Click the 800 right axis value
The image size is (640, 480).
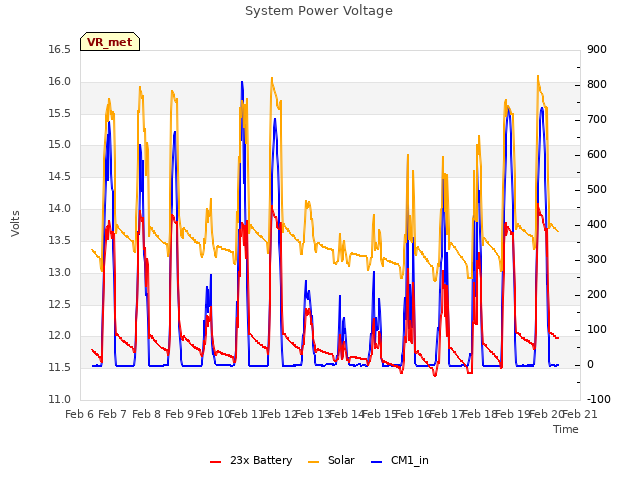coord(597,84)
